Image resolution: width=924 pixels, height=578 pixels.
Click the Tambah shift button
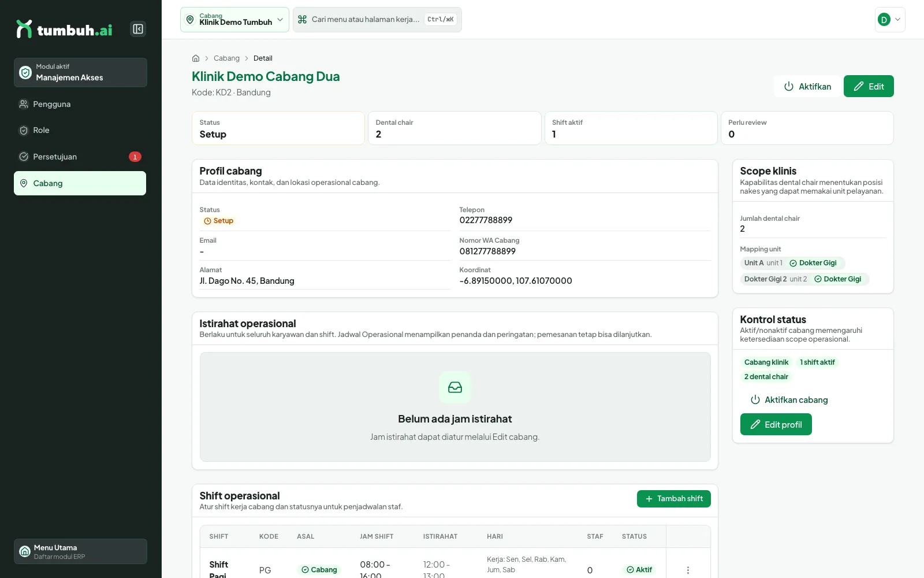click(673, 499)
